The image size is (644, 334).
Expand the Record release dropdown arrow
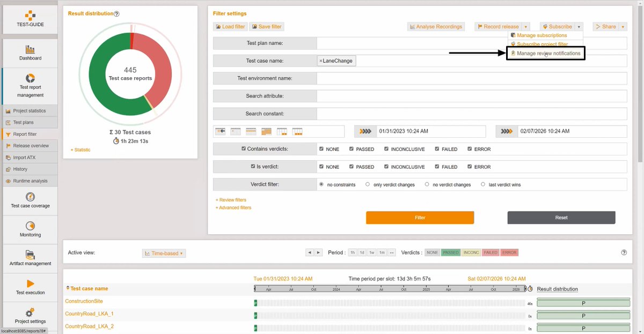(525, 26)
